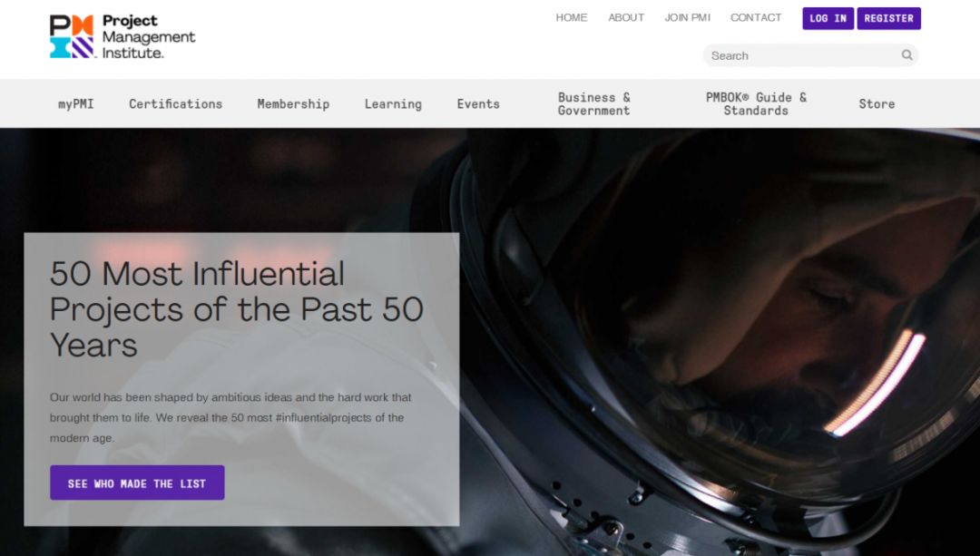Image resolution: width=980 pixels, height=556 pixels.
Task: Click SEE WHO MADE THE LIST button
Action: click(x=137, y=483)
